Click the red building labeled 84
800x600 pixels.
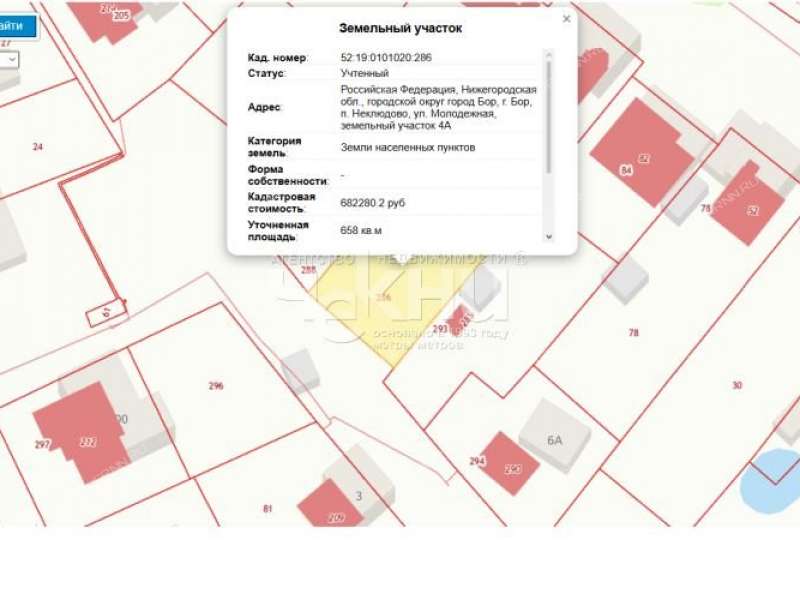click(625, 170)
